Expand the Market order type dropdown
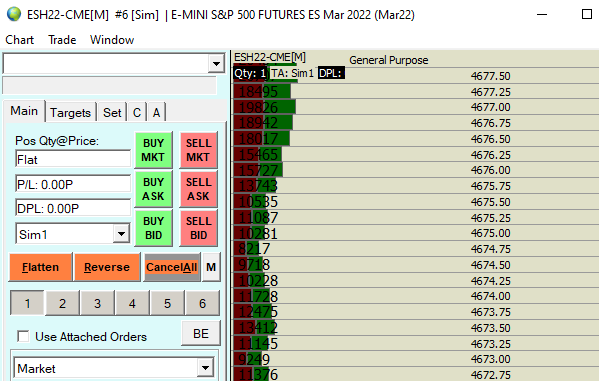Viewport: 599px width, 381px height. click(206, 368)
